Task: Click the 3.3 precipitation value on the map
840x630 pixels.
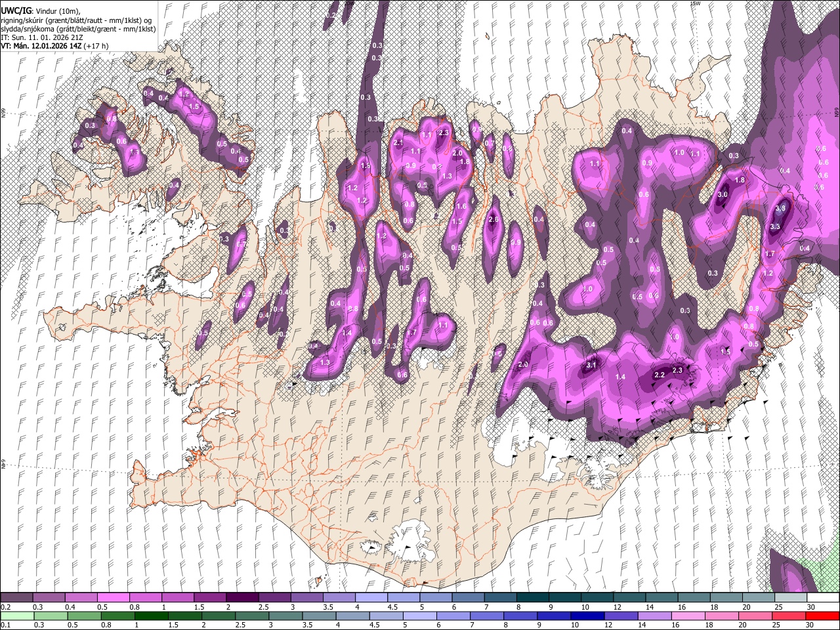Action: click(x=774, y=226)
